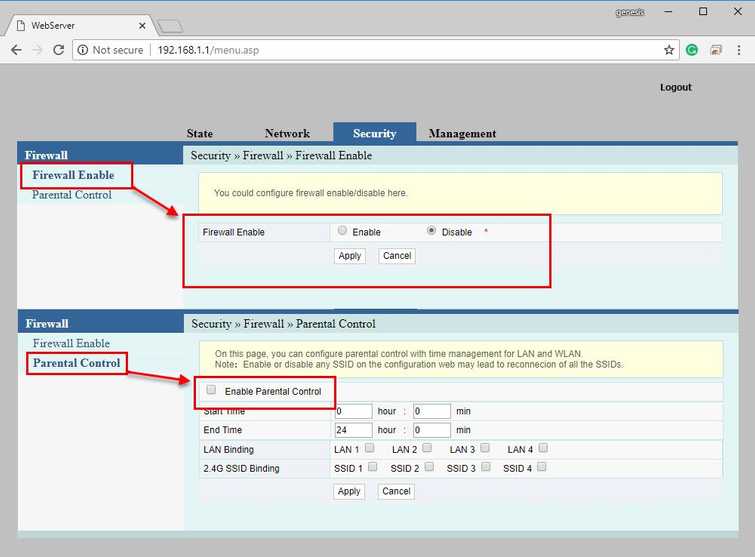Click the End Time hour field showing 24

pyautogui.click(x=353, y=430)
